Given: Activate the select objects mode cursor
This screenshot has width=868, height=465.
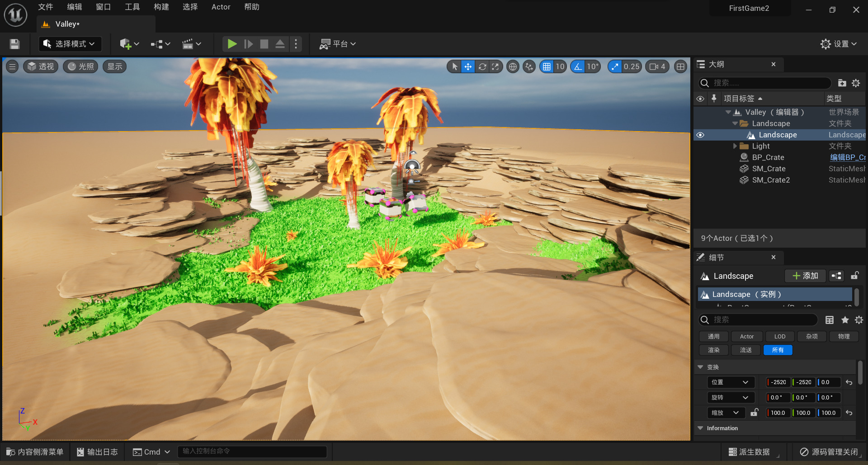Looking at the screenshot, I should click(454, 67).
